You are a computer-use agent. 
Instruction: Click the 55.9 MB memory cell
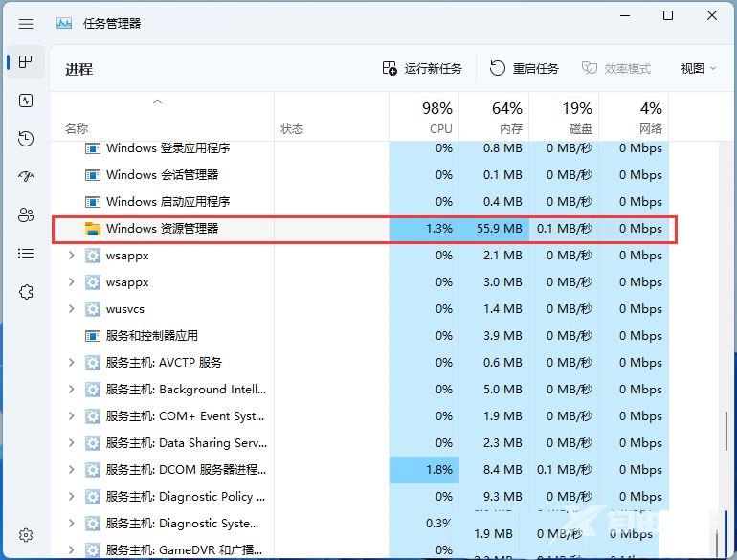(x=494, y=229)
